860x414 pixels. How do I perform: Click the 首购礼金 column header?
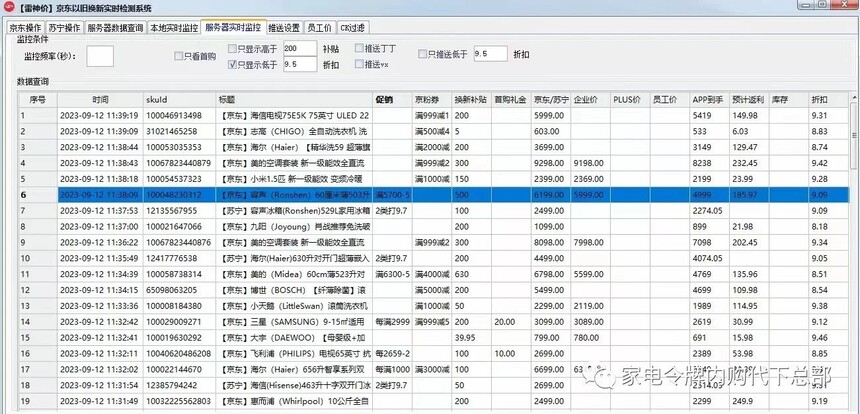[511, 100]
